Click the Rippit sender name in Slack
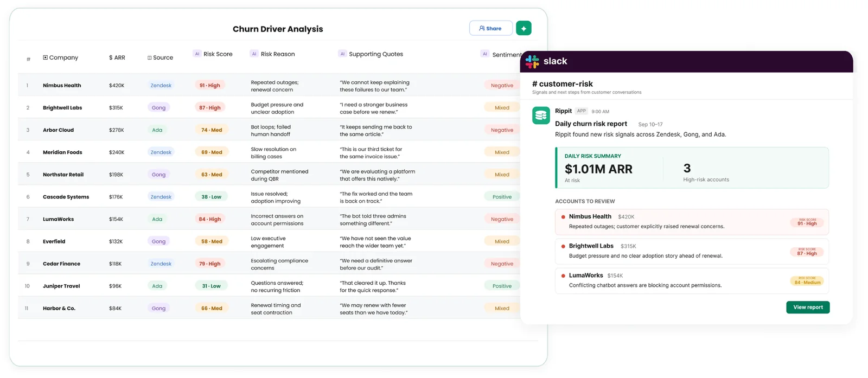The height and width of the screenshot is (378, 868). (563, 111)
